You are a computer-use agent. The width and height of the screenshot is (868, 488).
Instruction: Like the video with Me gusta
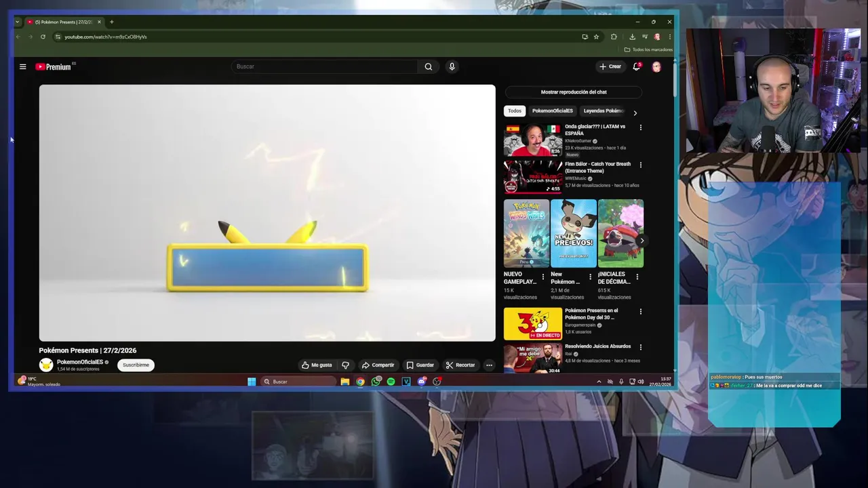pyautogui.click(x=317, y=365)
